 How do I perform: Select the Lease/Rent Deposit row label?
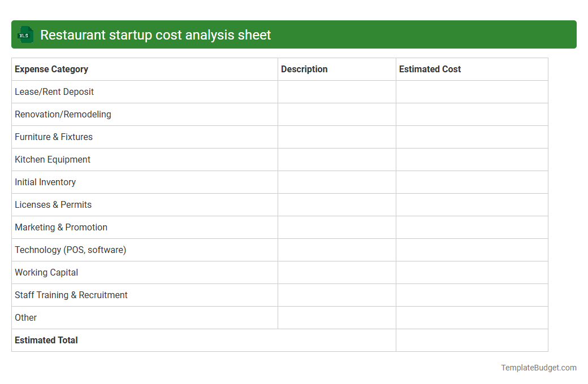tap(54, 91)
